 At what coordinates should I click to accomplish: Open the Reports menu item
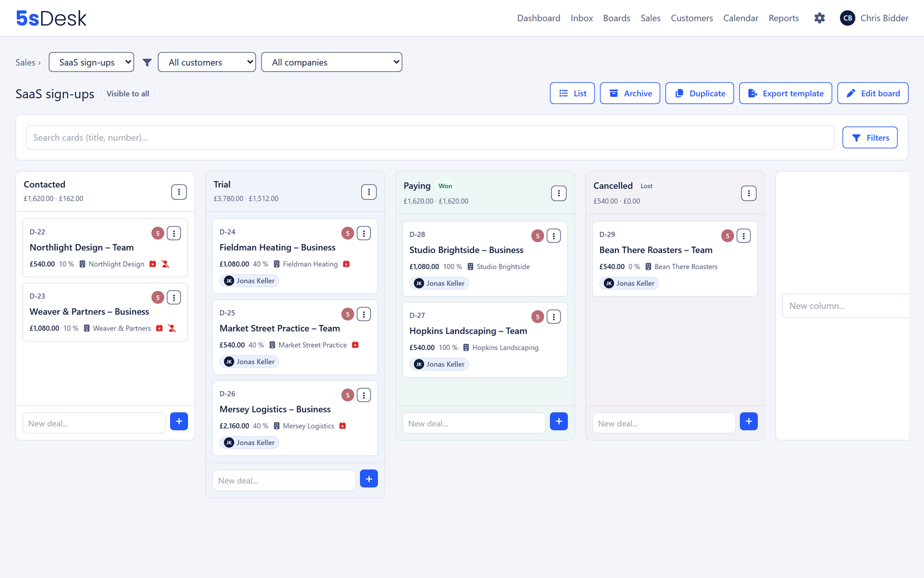click(784, 18)
